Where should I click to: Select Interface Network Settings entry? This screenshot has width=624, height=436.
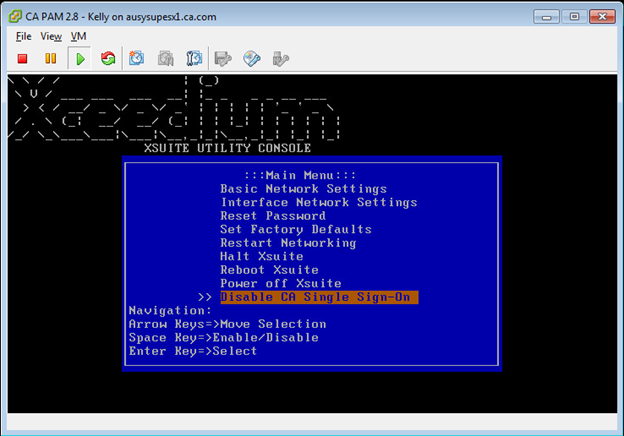coord(319,202)
